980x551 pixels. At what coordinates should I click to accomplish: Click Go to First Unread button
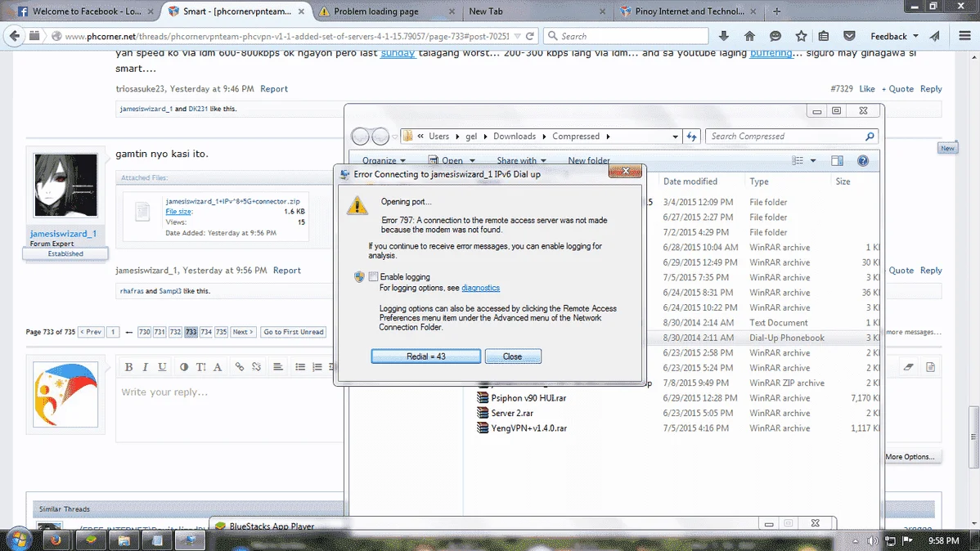pyautogui.click(x=293, y=332)
